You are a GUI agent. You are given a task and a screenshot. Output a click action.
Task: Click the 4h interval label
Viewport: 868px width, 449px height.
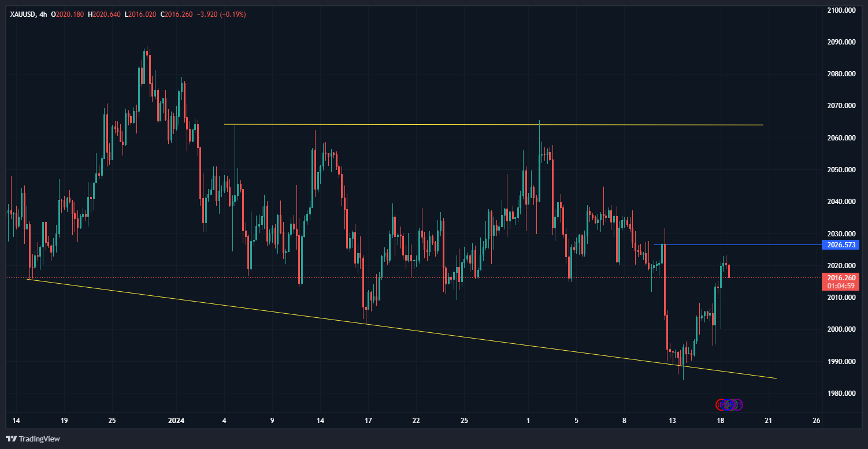click(42, 14)
